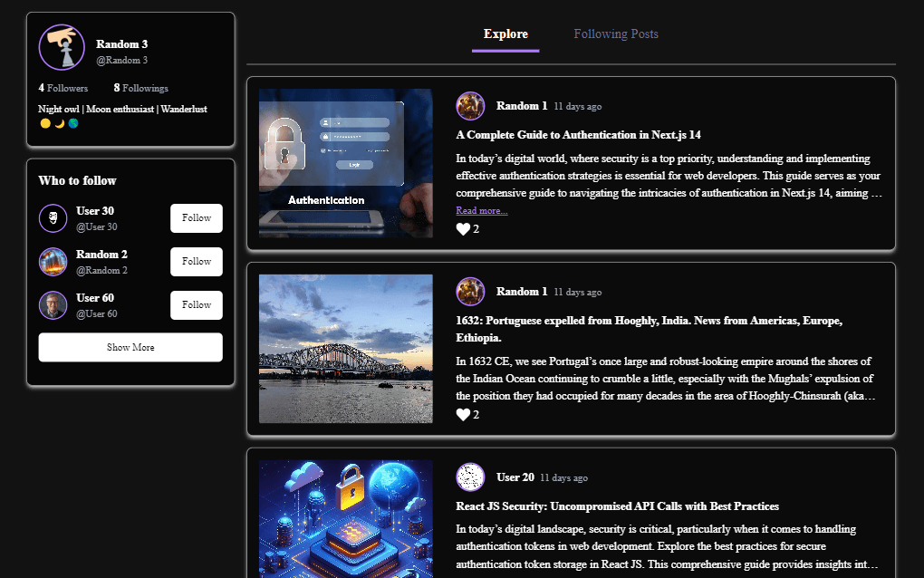Click User 20 avatar on React JS post

(x=470, y=477)
